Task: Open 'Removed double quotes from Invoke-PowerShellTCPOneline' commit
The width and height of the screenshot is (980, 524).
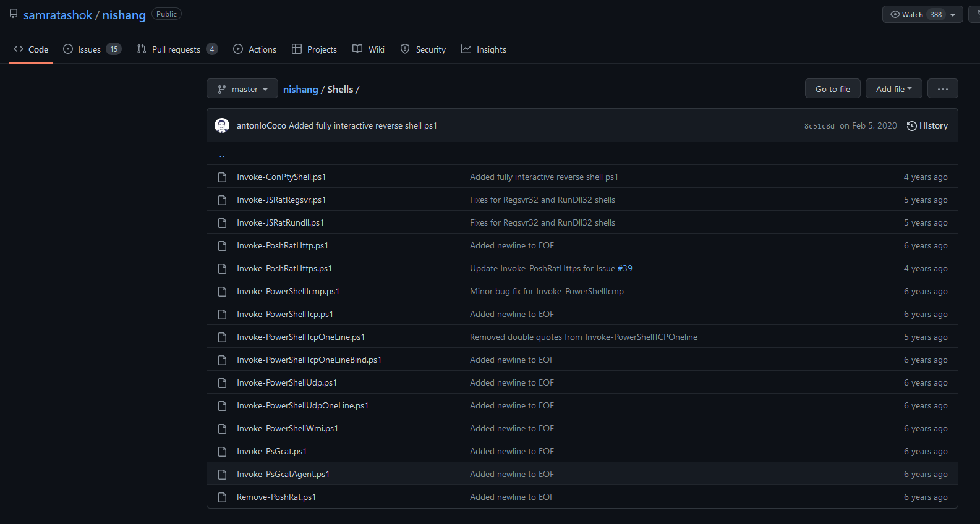Action: point(584,337)
